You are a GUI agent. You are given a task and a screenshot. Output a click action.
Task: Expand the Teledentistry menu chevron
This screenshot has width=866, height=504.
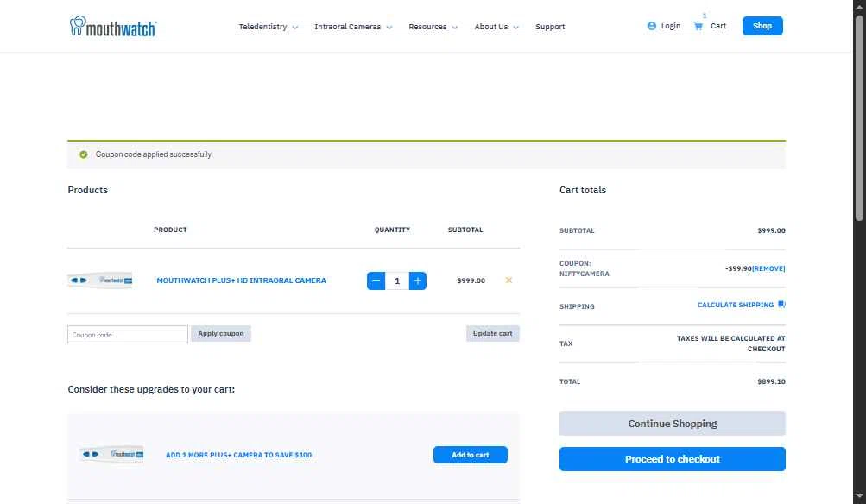(x=295, y=27)
